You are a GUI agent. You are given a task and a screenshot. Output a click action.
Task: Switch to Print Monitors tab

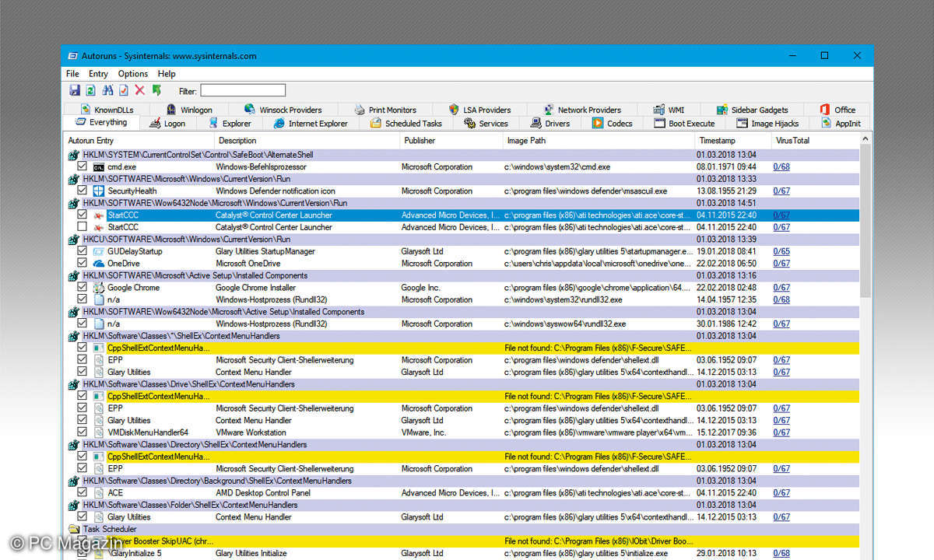(x=385, y=110)
